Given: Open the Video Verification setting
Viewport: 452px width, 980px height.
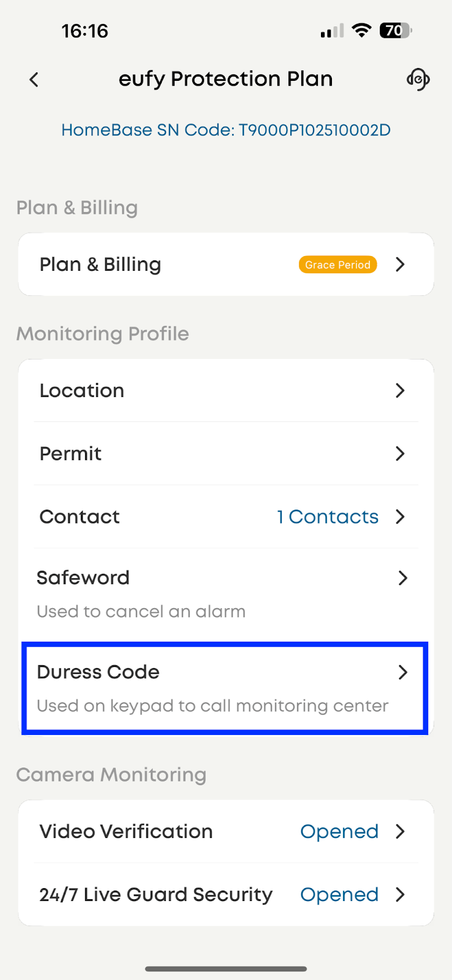Looking at the screenshot, I should (x=126, y=832).
